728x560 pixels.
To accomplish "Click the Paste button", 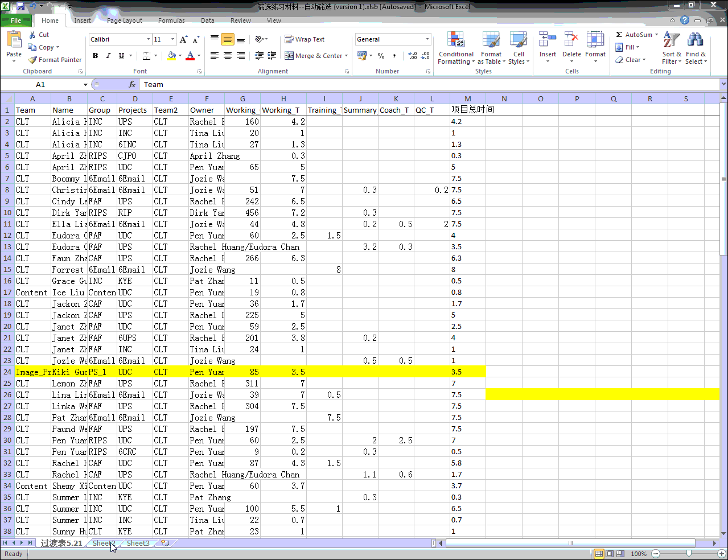I will 14,46.
